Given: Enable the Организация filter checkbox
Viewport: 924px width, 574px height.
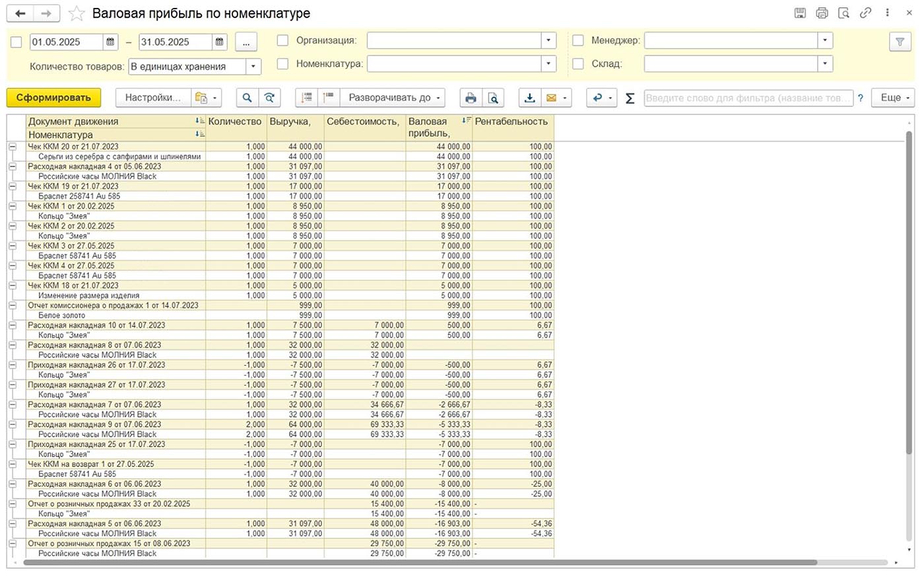Looking at the screenshot, I should (x=282, y=40).
